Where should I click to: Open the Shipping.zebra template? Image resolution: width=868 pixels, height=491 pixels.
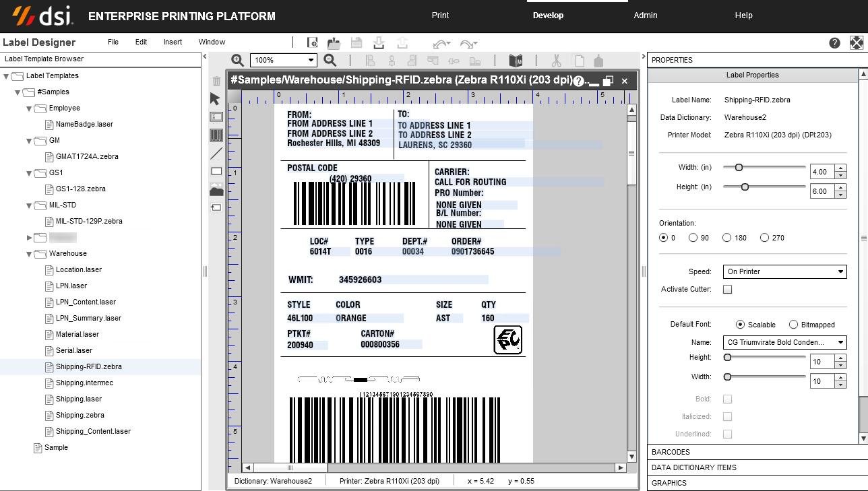(x=80, y=415)
